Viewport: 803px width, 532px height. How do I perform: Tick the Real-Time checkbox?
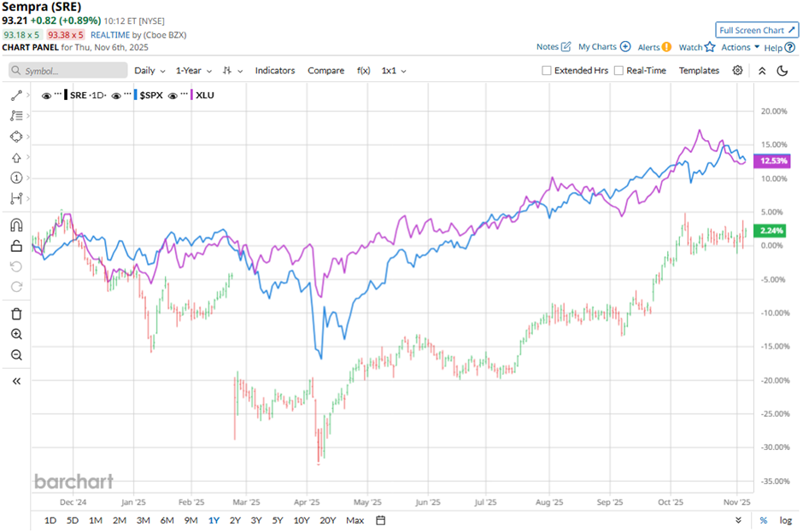618,71
